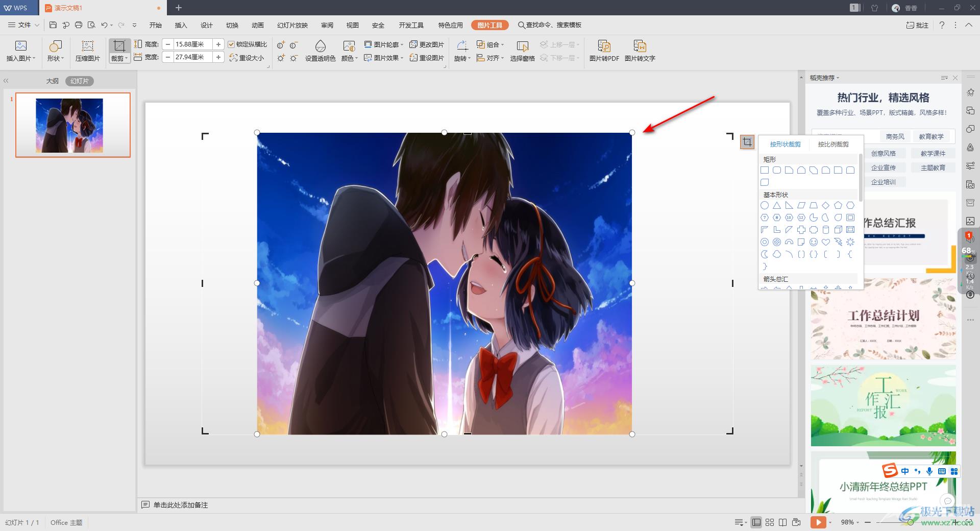980x531 pixels.
Task: Open Print Preview icon
Action: click(x=91, y=25)
